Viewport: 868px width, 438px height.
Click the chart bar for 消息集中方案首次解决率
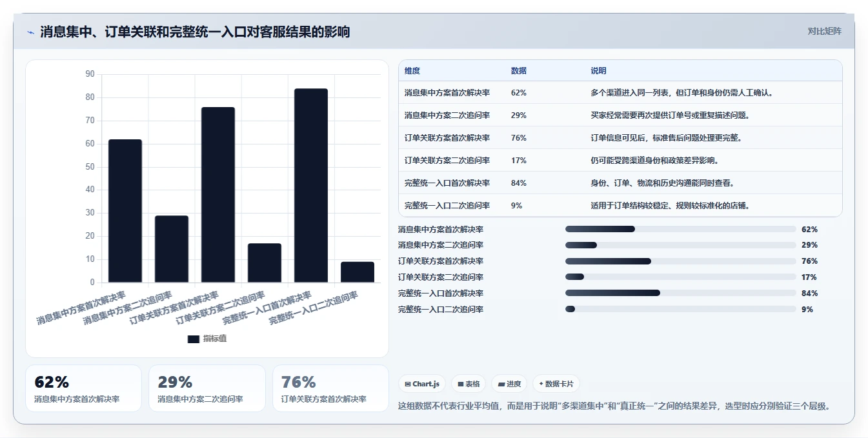pyautogui.click(x=125, y=211)
